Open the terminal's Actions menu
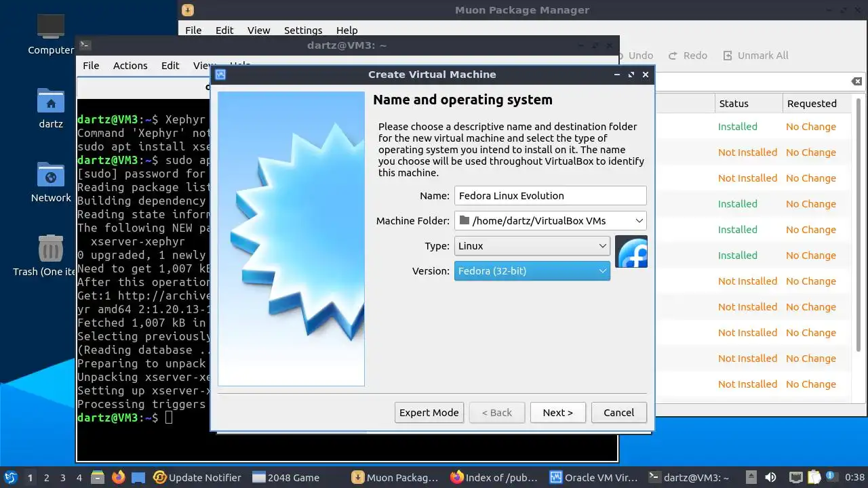This screenshot has height=488, width=868. tap(130, 65)
